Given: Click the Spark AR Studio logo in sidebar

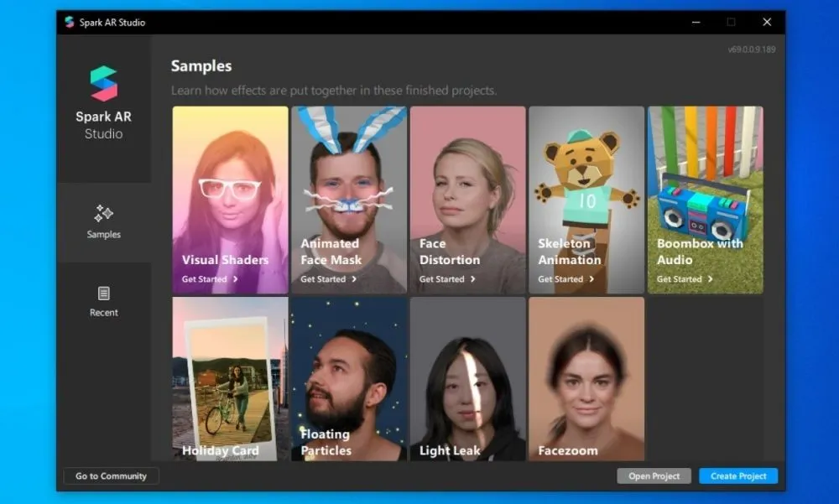Looking at the screenshot, I should pyautogui.click(x=104, y=84).
